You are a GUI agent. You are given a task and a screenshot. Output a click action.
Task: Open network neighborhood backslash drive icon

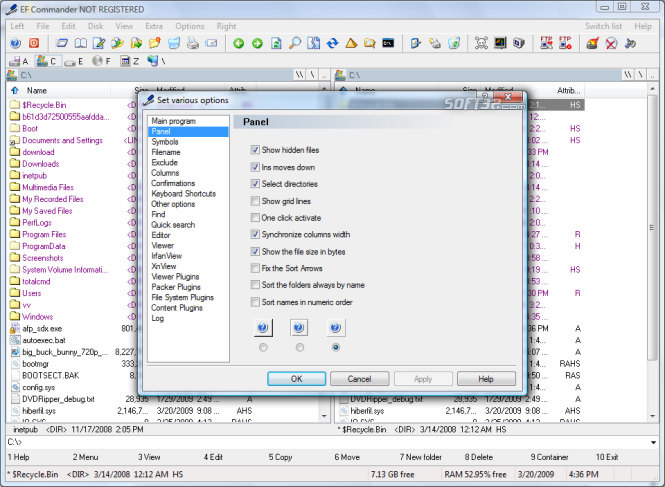157,62
